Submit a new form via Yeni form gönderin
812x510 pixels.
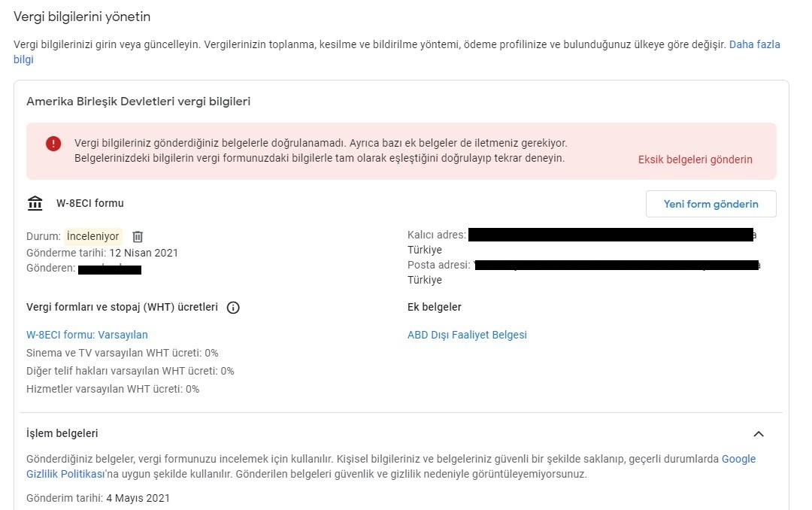click(711, 204)
